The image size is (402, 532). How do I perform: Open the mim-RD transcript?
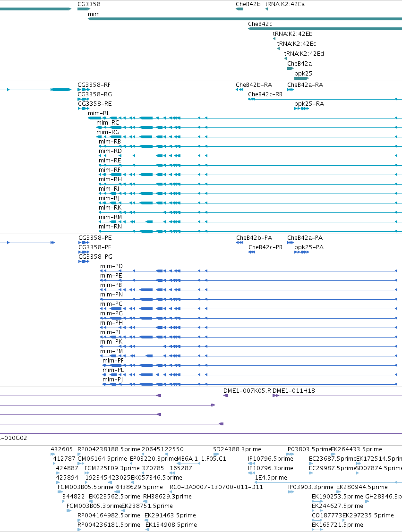point(110,151)
